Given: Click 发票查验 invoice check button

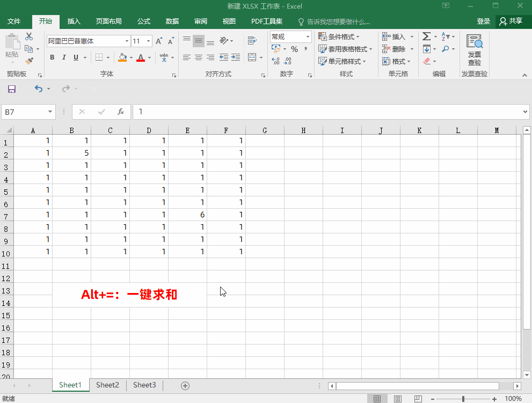Looking at the screenshot, I should click(x=475, y=50).
